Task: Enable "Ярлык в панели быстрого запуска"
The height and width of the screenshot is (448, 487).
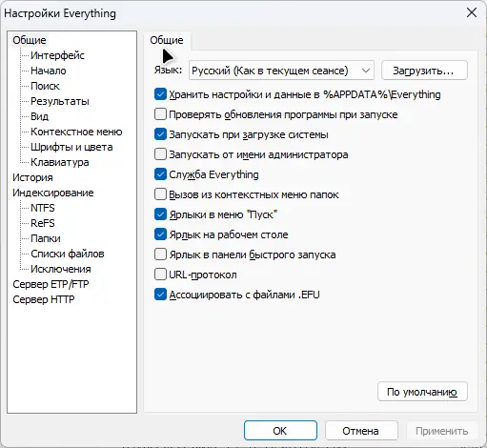Action: [x=160, y=255]
